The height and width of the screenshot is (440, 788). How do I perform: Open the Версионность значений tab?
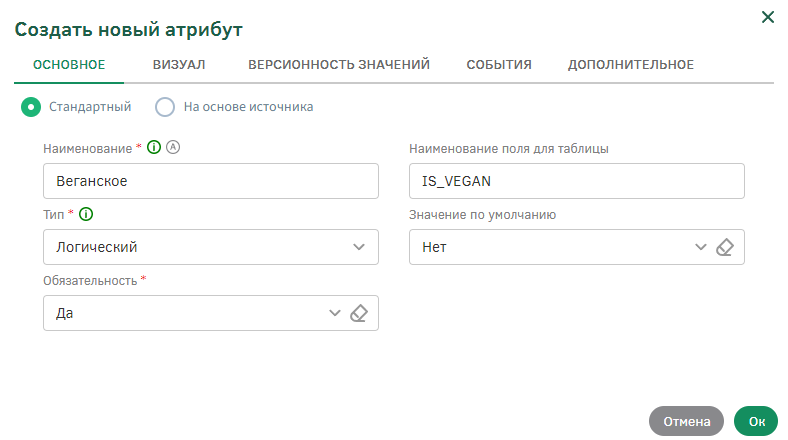click(x=339, y=65)
